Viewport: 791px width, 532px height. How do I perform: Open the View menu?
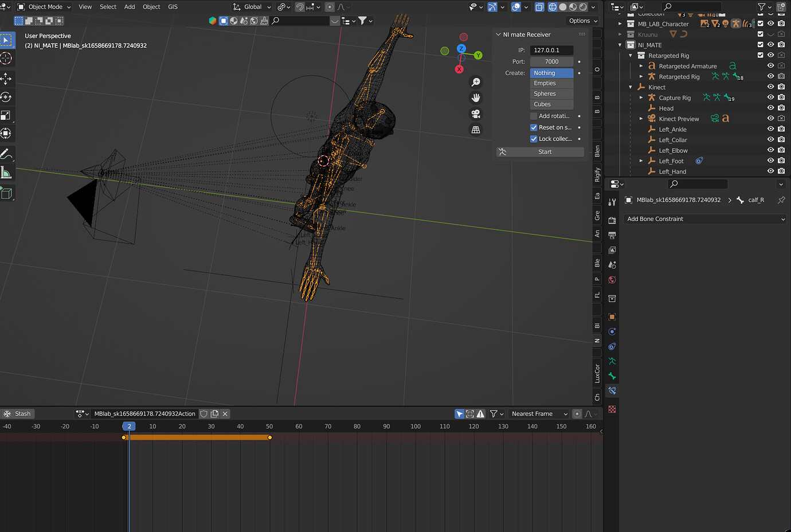[85, 7]
